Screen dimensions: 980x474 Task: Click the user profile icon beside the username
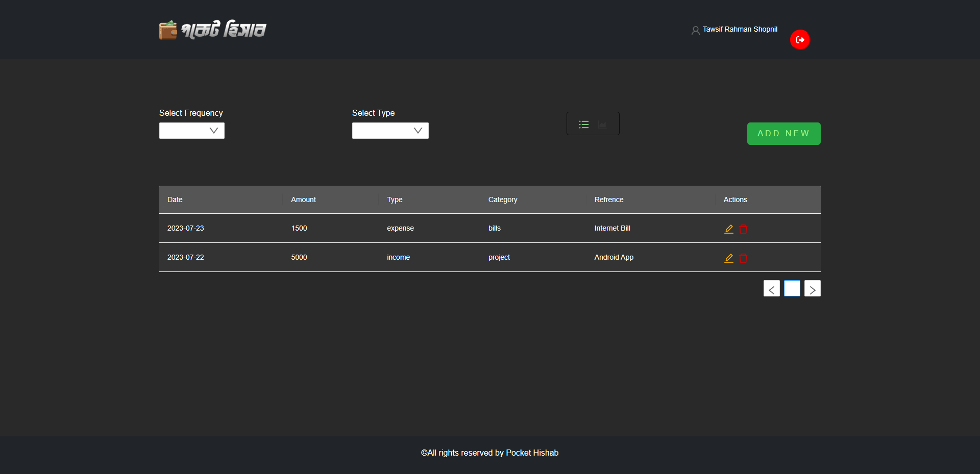pyautogui.click(x=695, y=30)
